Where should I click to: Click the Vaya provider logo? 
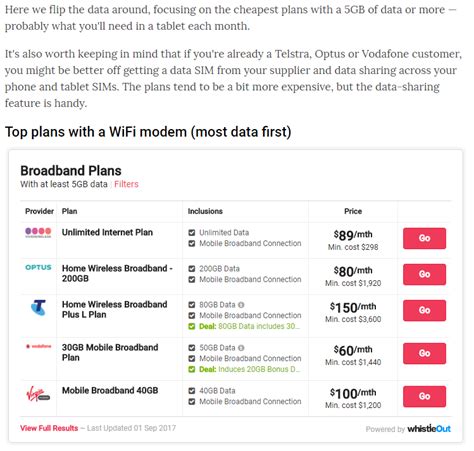point(38,232)
